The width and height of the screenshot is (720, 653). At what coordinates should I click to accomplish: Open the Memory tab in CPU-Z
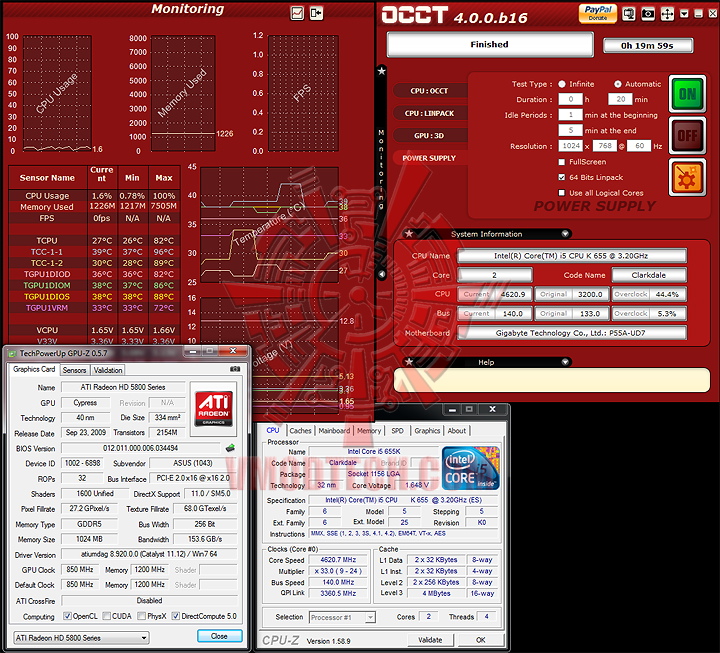click(x=369, y=431)
